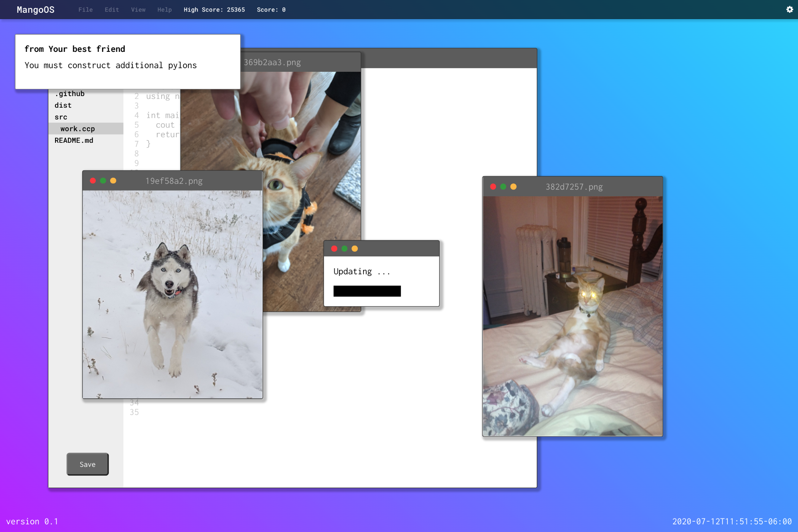Open the settings gear icon
798x532 pixels.
[x=789, y=10]
